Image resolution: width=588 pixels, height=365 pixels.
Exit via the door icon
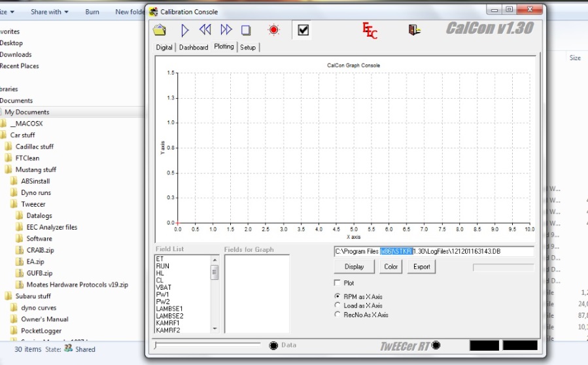point(415,29)
